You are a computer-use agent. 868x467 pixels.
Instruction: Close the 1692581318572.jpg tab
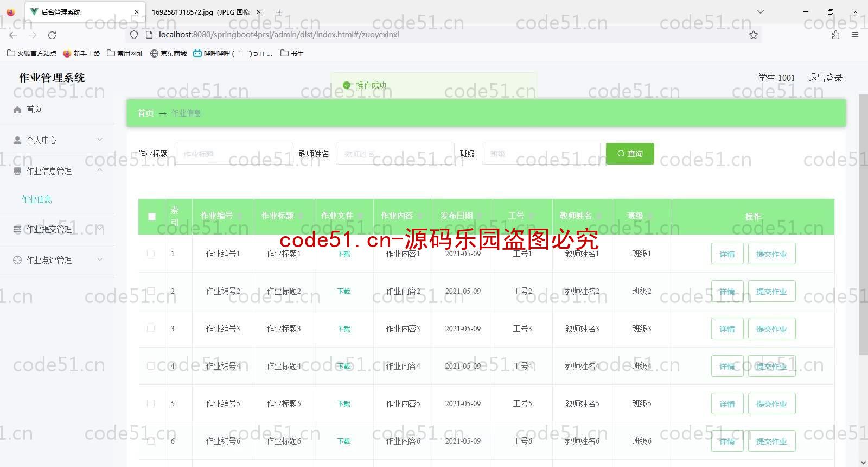[x=258, y=12]
